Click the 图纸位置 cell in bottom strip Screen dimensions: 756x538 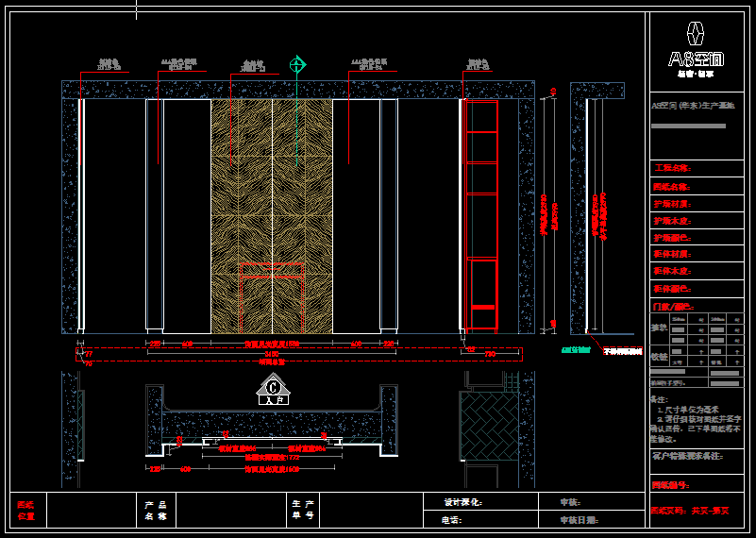pos(26,511)
